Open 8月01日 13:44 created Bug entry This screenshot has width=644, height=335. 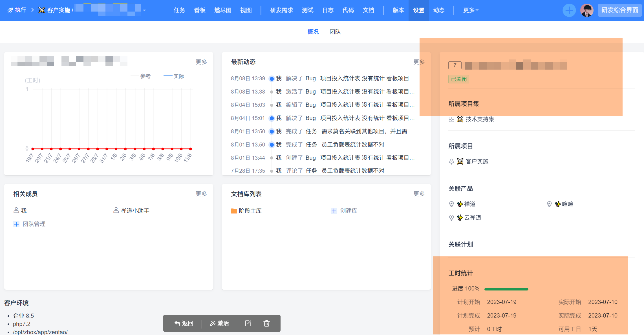click(367, 158)
